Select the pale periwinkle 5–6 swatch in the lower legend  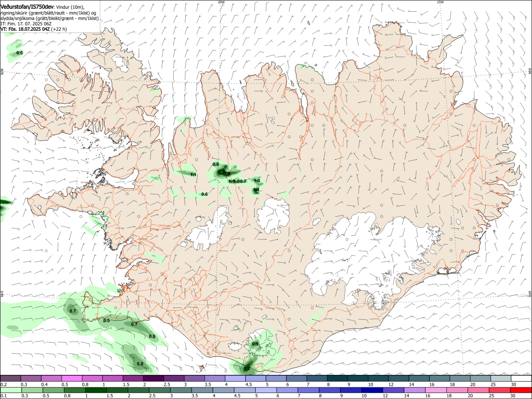pos(266,390)
